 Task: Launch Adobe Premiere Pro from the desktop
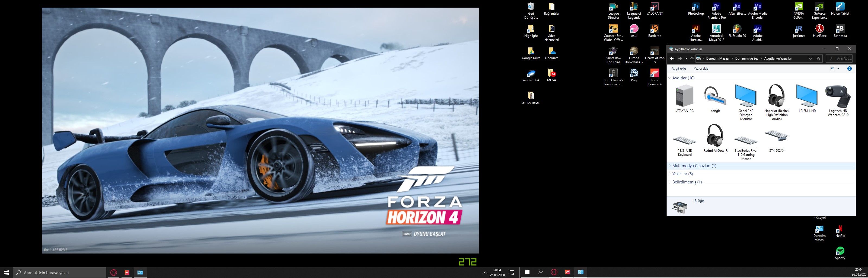point(716,11)
